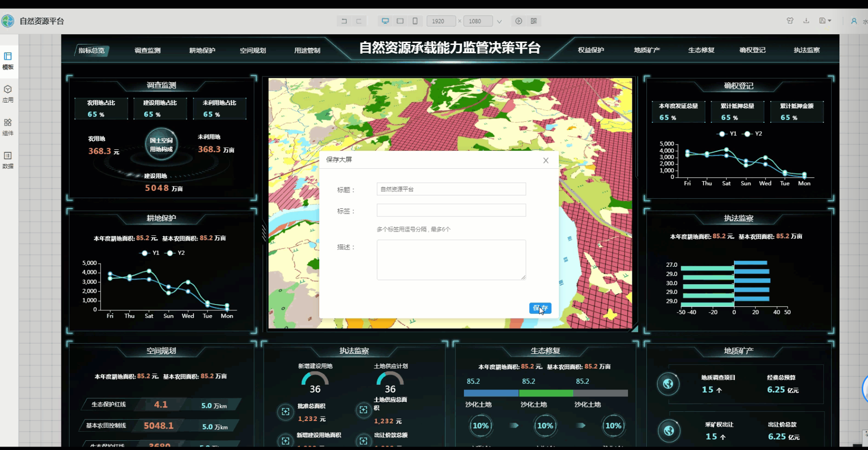Image resolution: width=868 pixels, height=450 pixels.
Task: Click the 累计抵押金额 65% card
Action: 797,112
